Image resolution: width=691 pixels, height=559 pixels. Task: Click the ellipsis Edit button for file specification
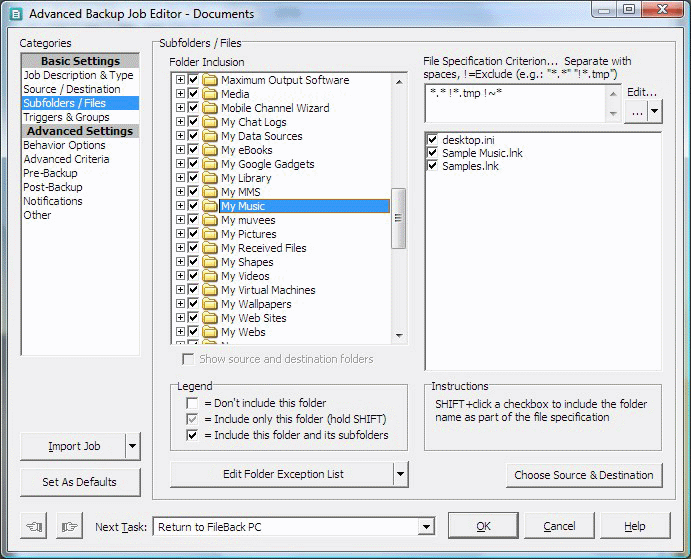[637, 112]
